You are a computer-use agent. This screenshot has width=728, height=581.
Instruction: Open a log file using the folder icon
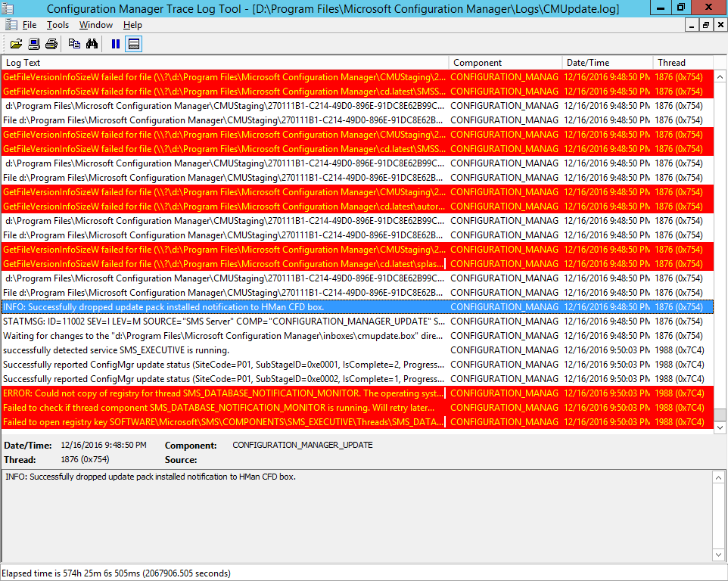point(16,44)
